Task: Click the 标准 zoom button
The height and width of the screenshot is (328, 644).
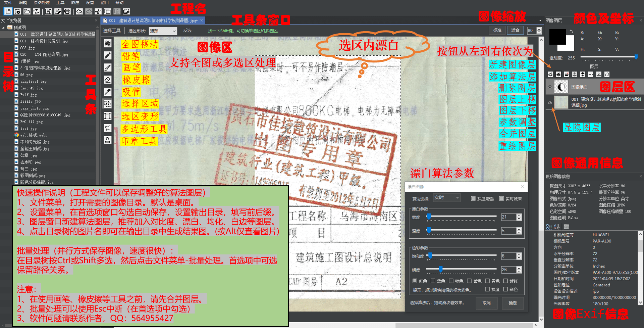Action: click(497, 30)
